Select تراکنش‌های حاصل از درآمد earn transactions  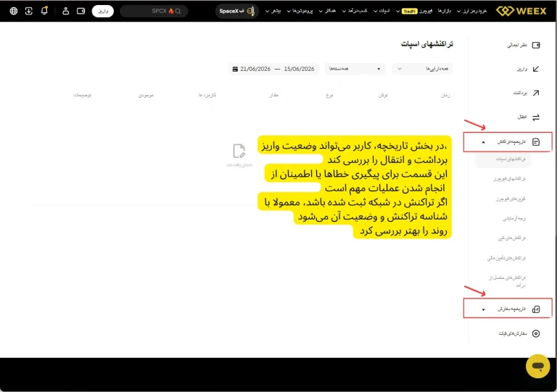coord(507,281)
